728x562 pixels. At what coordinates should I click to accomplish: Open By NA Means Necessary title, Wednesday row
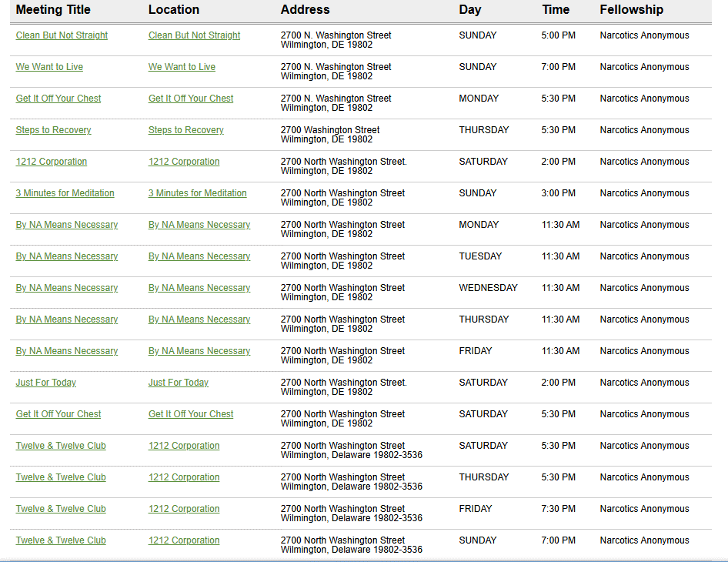(67, 288)
